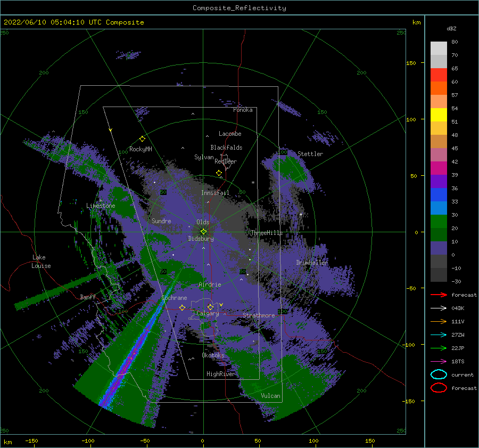This screenshot has height=448, width=479.
Task: Click the Vulcan label
Action: coord(270,396)
